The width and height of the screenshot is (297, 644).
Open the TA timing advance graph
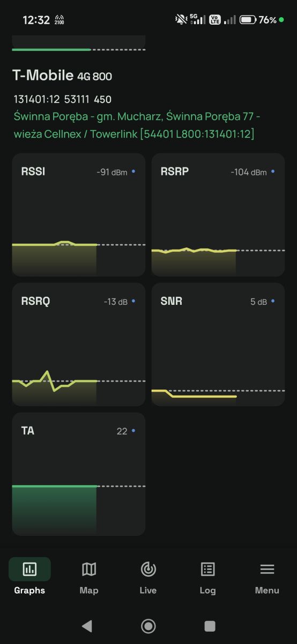coord(79,474)
